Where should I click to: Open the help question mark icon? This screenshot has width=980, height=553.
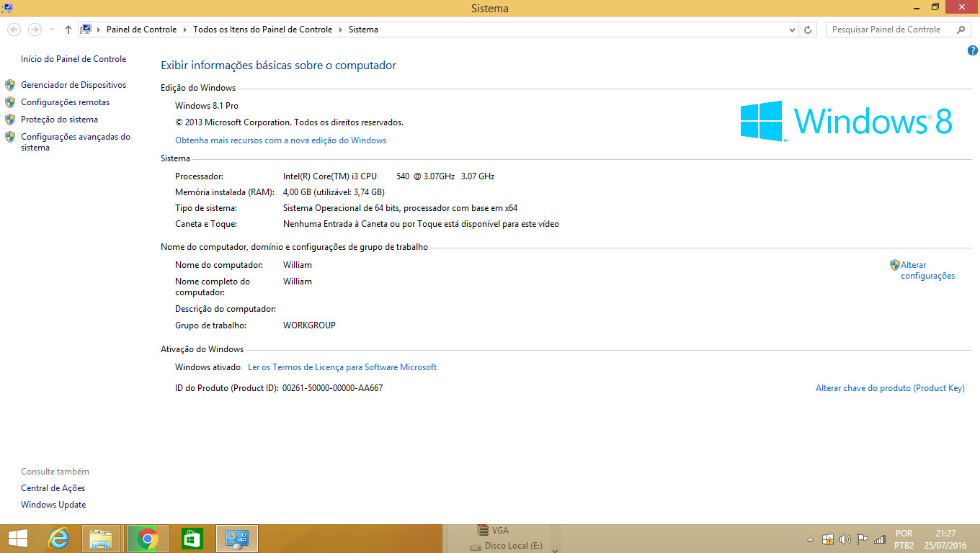(972, 50)
